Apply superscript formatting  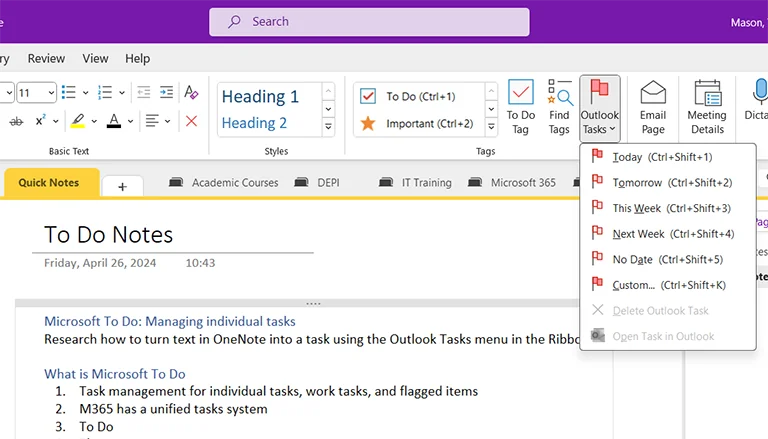[41, 121]
